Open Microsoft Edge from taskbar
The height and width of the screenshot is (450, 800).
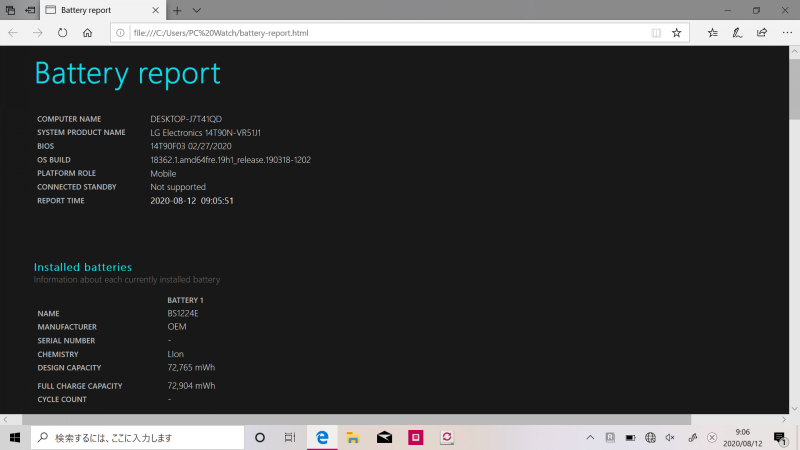coord(322,437)
